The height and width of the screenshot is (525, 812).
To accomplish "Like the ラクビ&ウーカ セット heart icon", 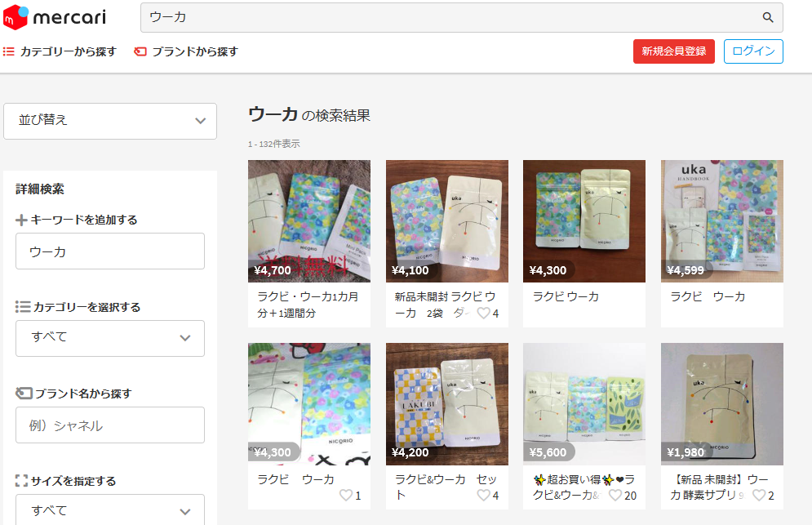I will 484,495.
